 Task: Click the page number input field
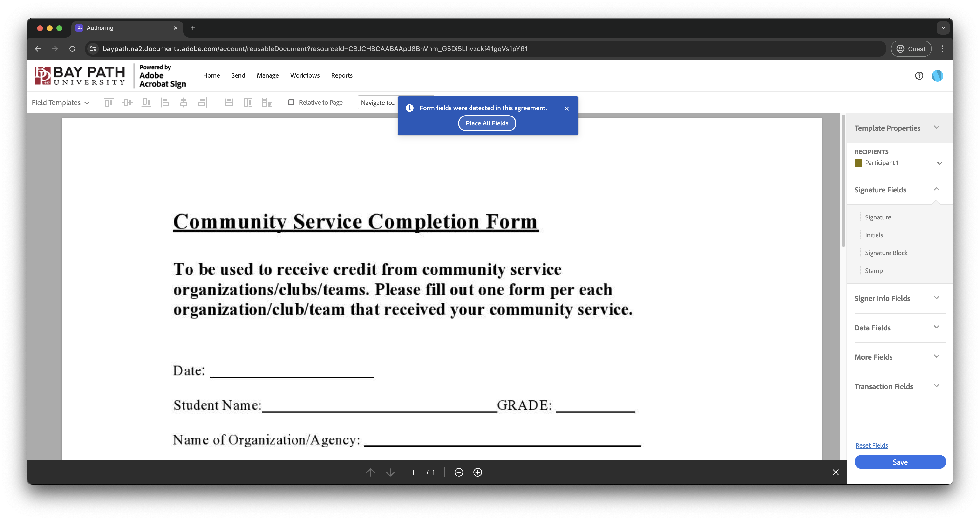pyautogui.click(x=413, y=472)
